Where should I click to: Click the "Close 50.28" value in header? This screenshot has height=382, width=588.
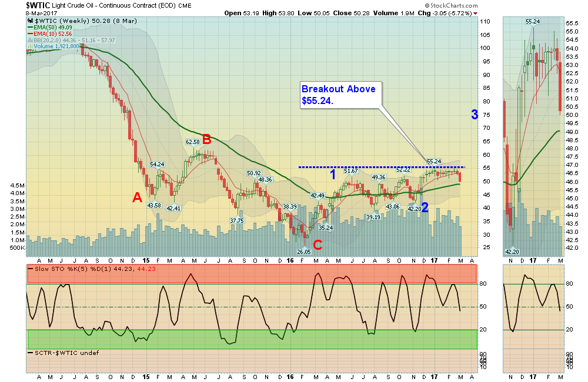pos(352,13)
